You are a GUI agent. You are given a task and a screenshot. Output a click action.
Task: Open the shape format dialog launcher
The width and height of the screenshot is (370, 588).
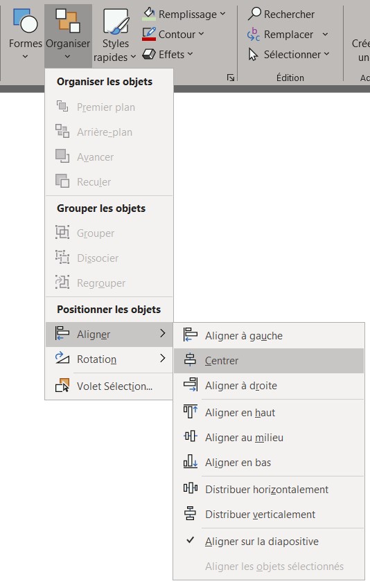click(231, 78)
